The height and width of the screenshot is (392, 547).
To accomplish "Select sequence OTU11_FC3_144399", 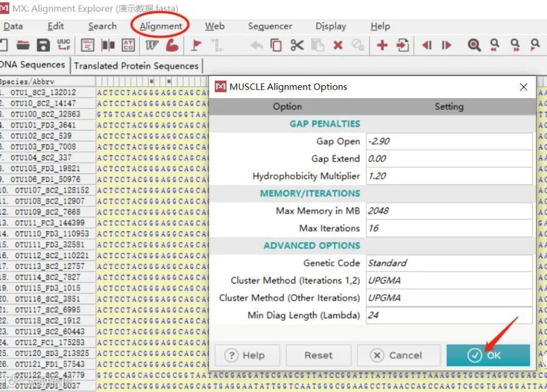I will pos(49,223).
